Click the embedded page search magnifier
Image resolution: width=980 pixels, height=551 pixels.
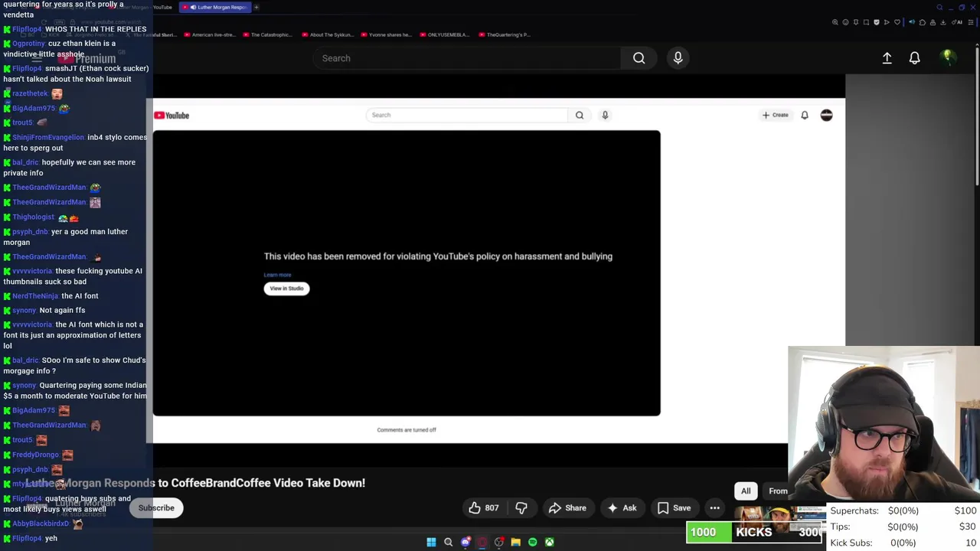coord(580,115)
